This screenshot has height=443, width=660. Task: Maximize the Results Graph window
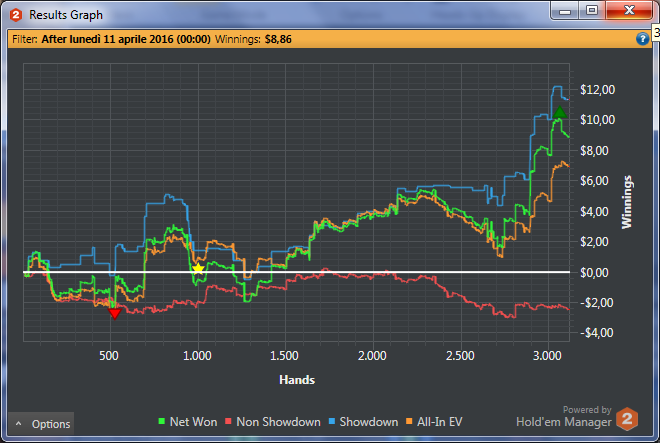click(x=592, y=11)
